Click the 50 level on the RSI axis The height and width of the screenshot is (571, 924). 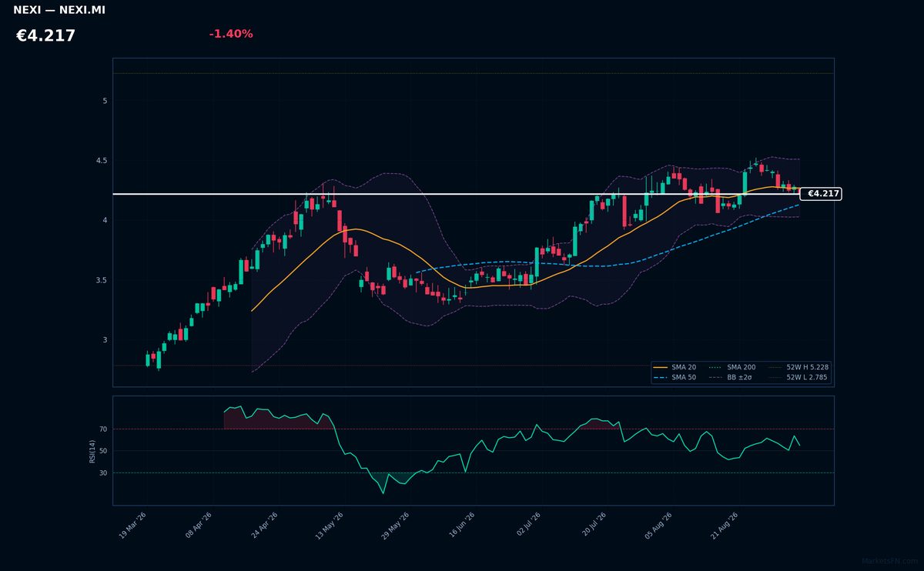(x=103, y=451)
